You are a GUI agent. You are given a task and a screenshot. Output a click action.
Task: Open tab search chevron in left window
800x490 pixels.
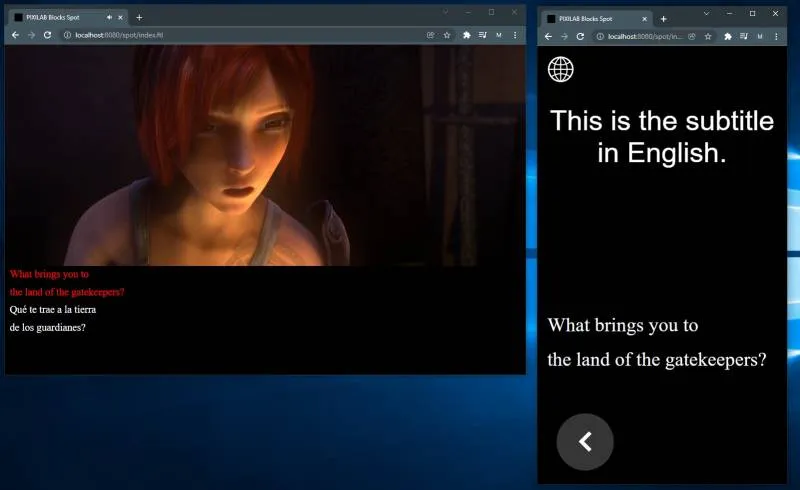[445, 12]
